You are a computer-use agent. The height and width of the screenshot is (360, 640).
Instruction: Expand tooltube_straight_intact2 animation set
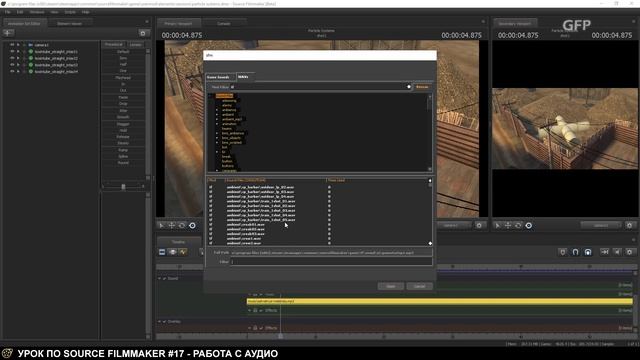[x=18, y=58]
